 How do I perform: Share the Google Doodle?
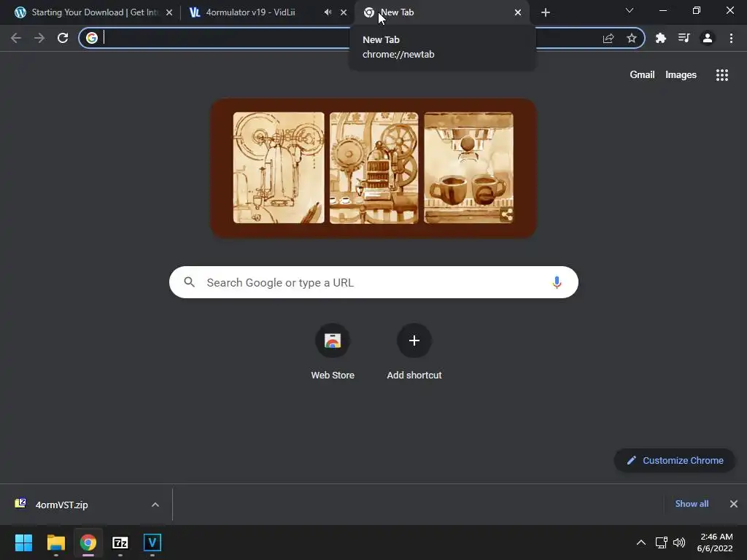pyautogui.click(x=507, y=215)
